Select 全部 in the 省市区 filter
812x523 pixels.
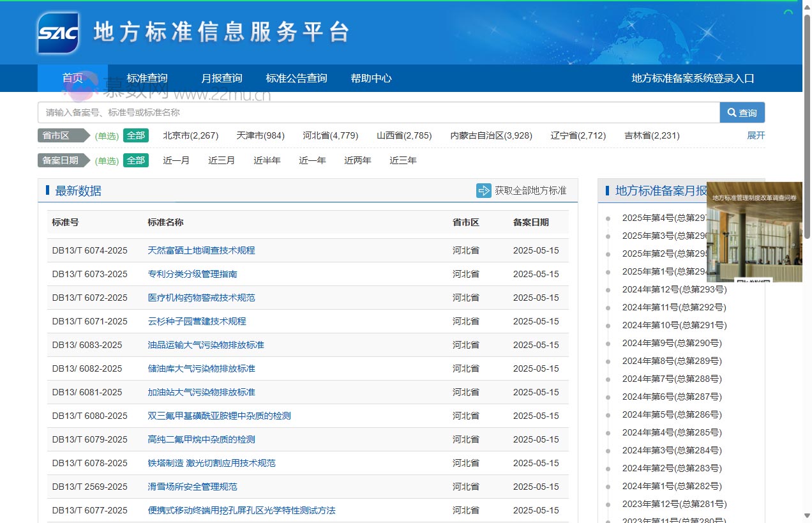pyautogui.click(x=136, y=135)
